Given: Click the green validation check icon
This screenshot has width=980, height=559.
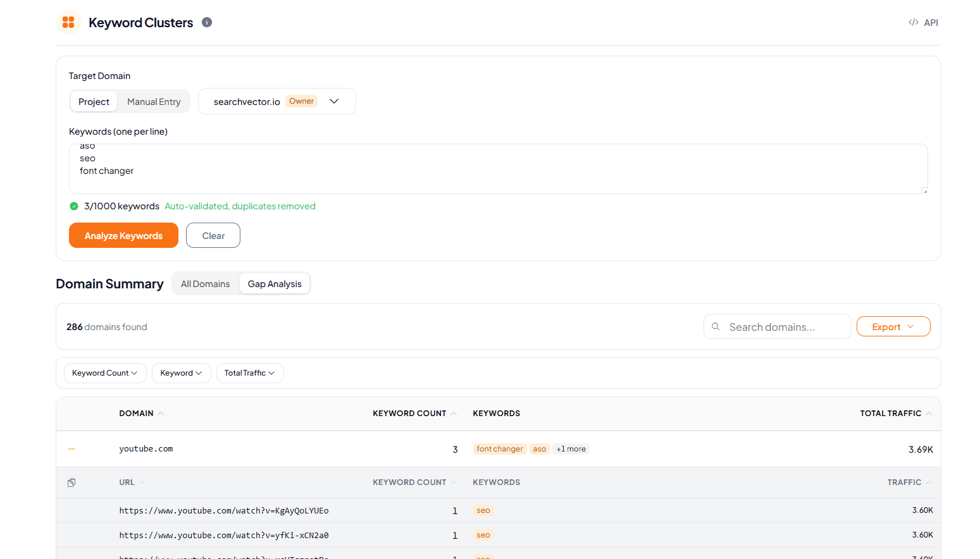Looking at the screenshot, I should (74, 206).
